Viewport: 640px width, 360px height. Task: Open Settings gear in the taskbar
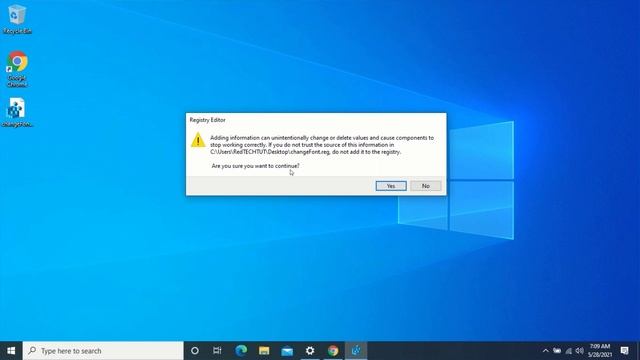[310, 351]
